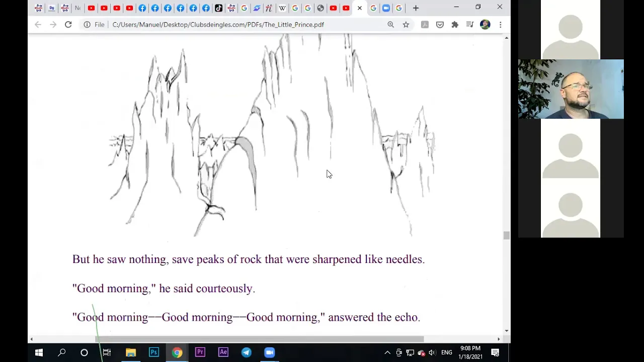
Task: Open the Adobe Acrobat extension icon
Action: tap(425, 24)
